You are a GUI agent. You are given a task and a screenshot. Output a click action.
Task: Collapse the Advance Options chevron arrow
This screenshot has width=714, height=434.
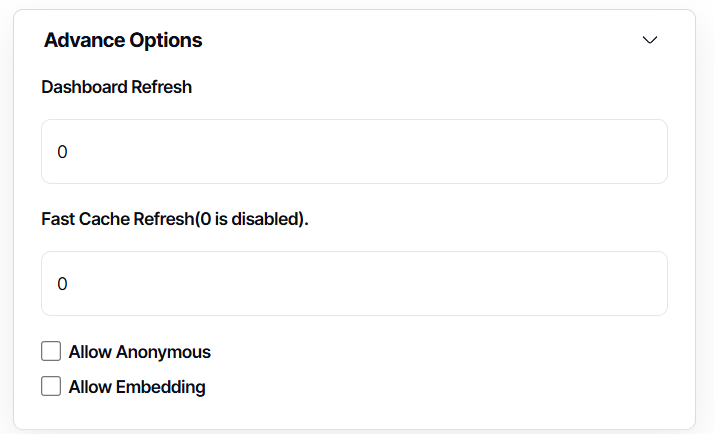650,40
